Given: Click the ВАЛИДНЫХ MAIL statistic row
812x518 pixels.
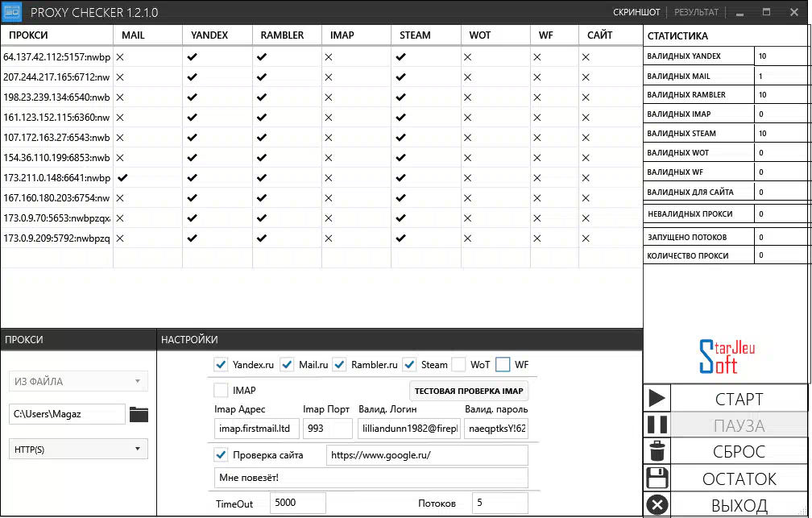Looking at the screenshot, I should [726, 76].
